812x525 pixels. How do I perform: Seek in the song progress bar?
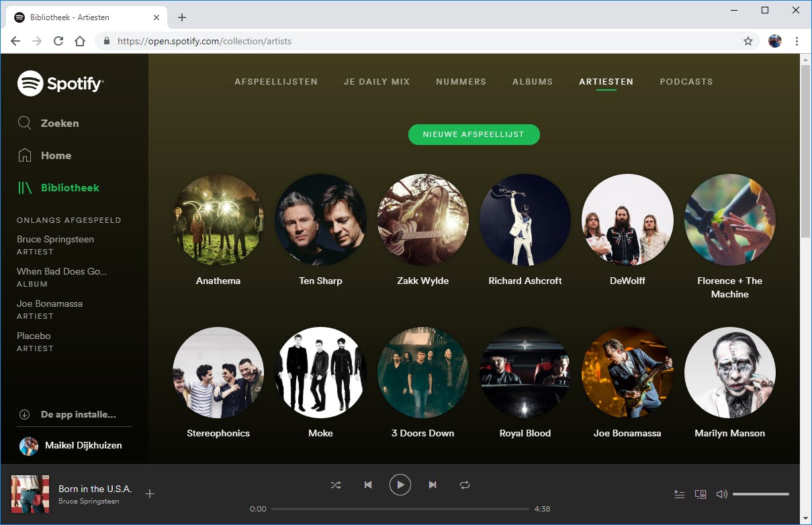[400, 509]
